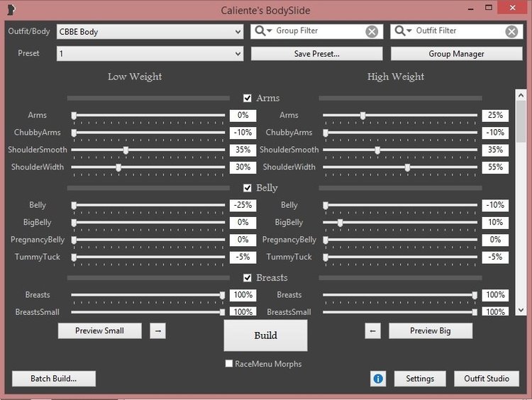Clear the Outfit Filter with its X icon

(511, 31)
